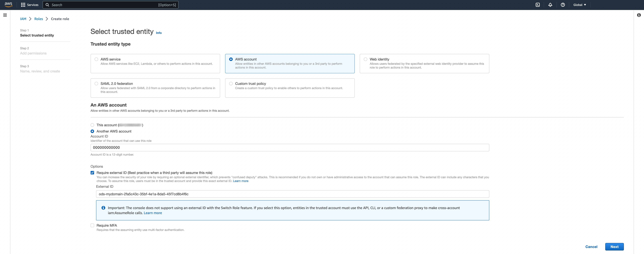
Task: Select the AWS service trusted entity option
Action: tap(96, 59)
